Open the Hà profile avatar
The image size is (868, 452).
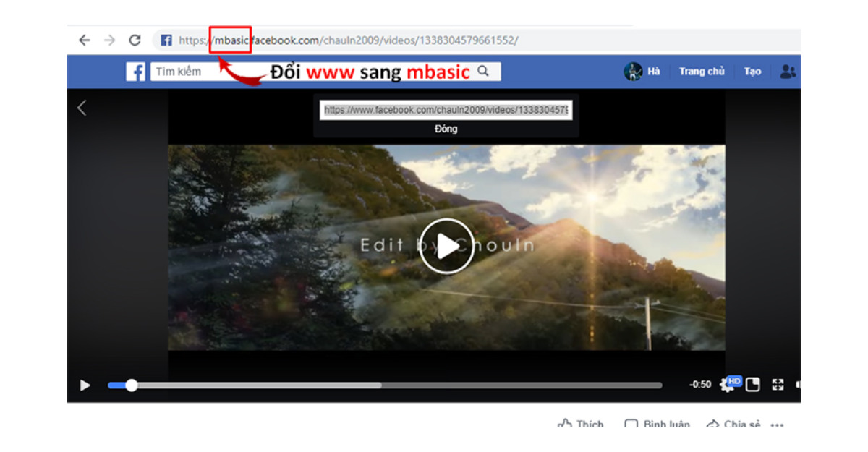click(x=634, y=71)
